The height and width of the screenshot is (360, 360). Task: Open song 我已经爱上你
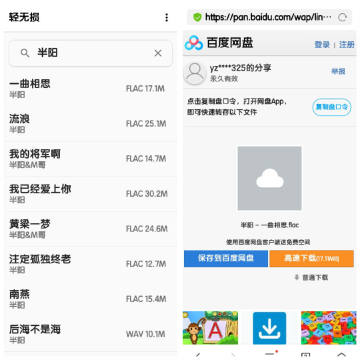(90, 194)
